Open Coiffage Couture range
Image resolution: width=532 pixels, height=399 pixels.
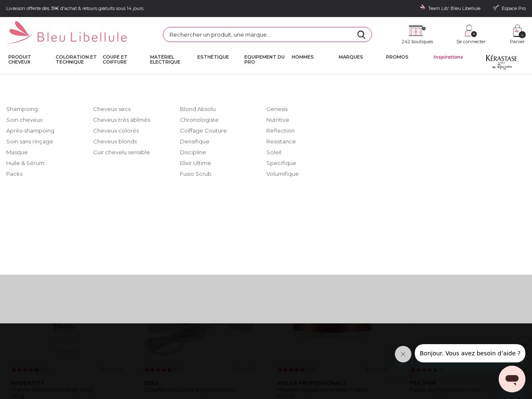pyautogui.click(x=203, y=131)
